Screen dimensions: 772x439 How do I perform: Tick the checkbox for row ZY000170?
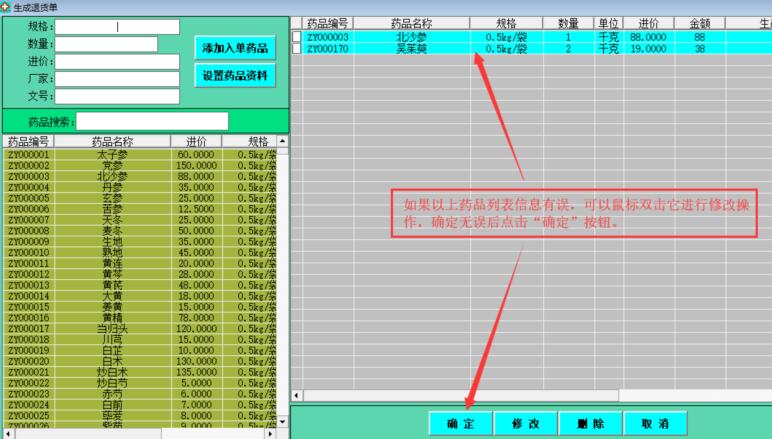pyautogui.click(x=297, y=48)
